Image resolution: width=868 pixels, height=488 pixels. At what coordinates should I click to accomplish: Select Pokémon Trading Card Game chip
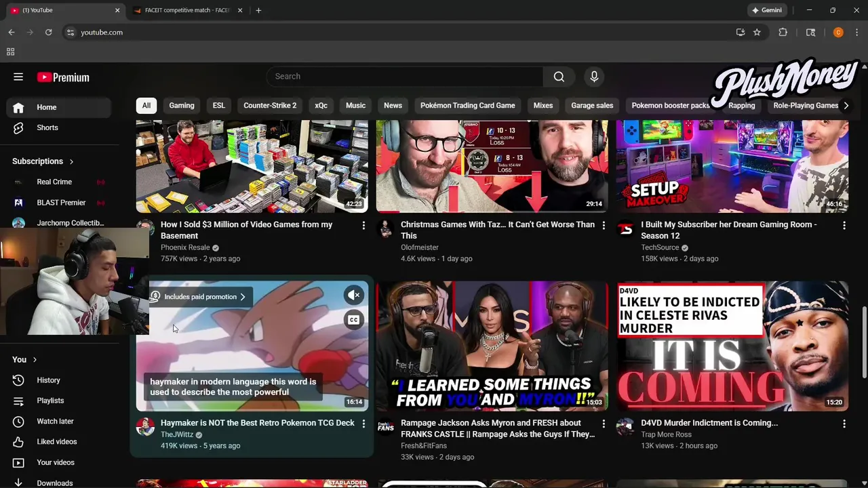click(x=467, y=105)
